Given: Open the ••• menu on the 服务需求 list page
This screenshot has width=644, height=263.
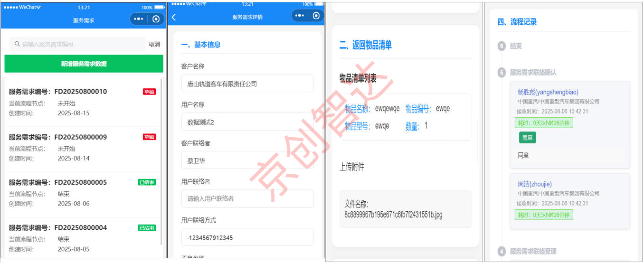Looking at the screenshot, I should (139, 19).
